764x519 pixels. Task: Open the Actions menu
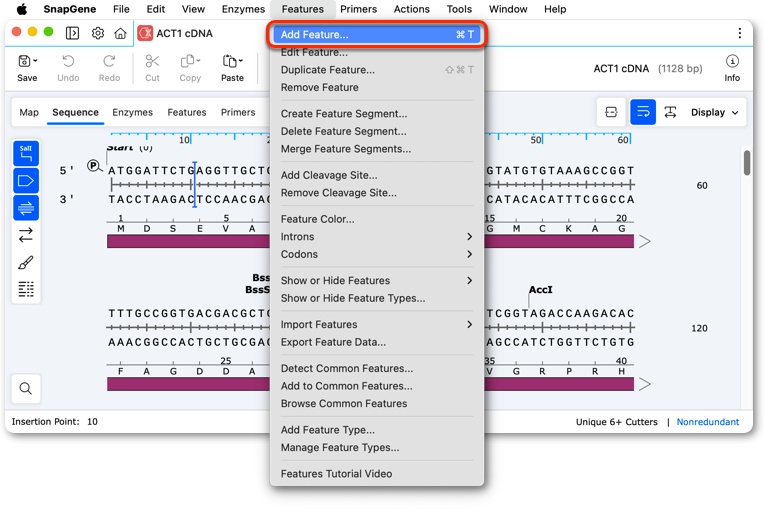(411, 9)
